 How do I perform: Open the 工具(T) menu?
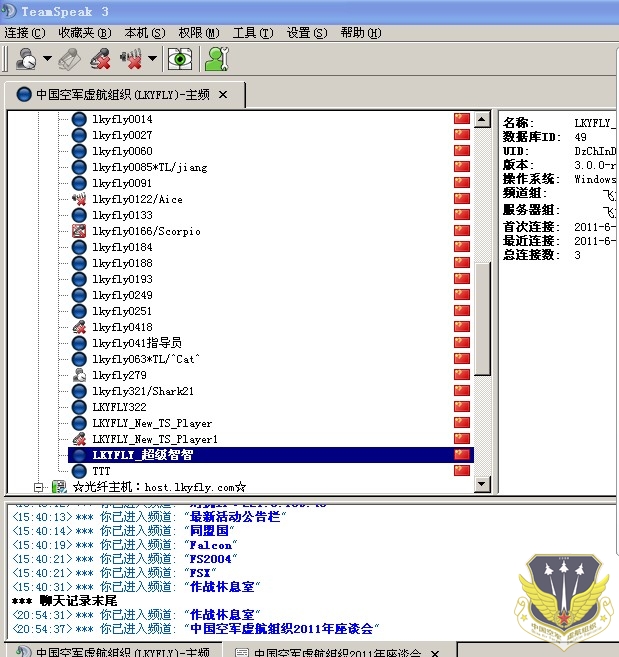pyautogui.click(x=253, y=33)
